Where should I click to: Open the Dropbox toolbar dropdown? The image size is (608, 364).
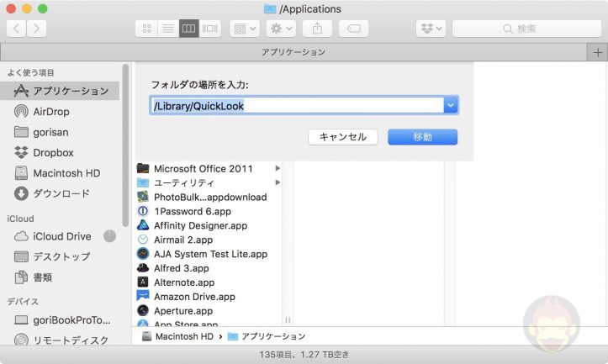tap(431, 29)
